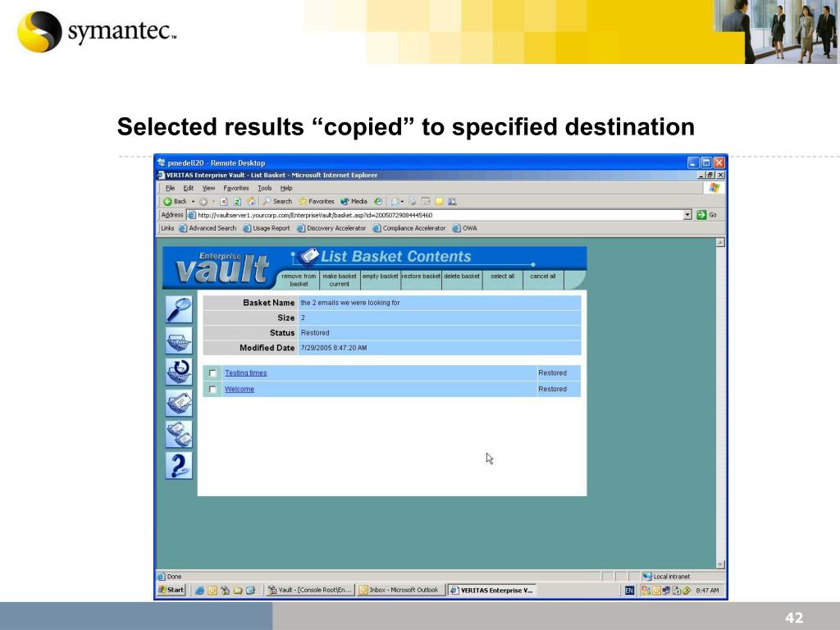The height and width of the screenshot is (630, 840).
Task: Click select all action
Action: click(503, 276)
